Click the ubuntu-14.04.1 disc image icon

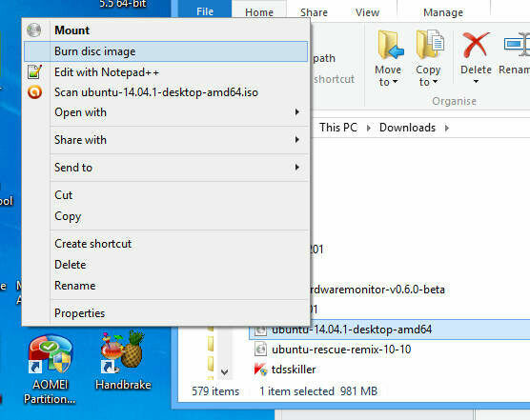point(260,330)
